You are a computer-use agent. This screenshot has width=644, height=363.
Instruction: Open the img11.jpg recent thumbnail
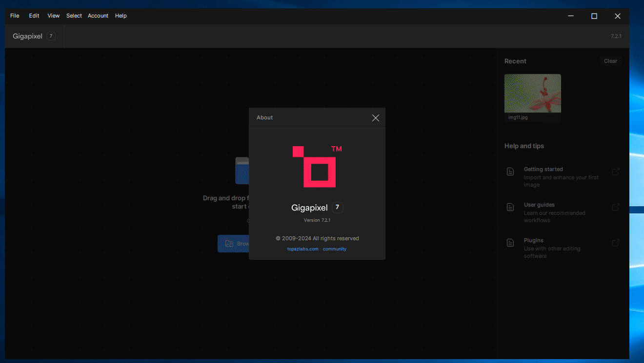point(533,94)
